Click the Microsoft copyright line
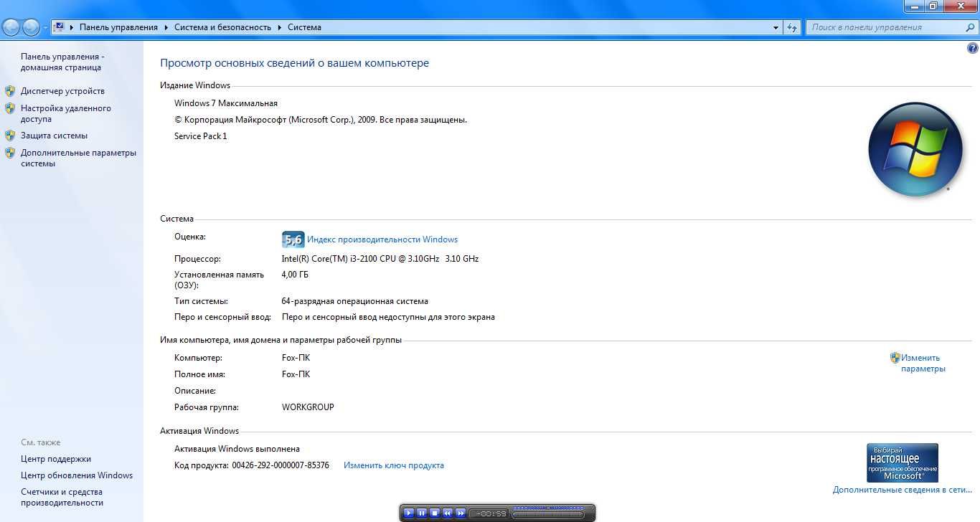This screenshot has height=522, width=980. [x=321, y=120]
